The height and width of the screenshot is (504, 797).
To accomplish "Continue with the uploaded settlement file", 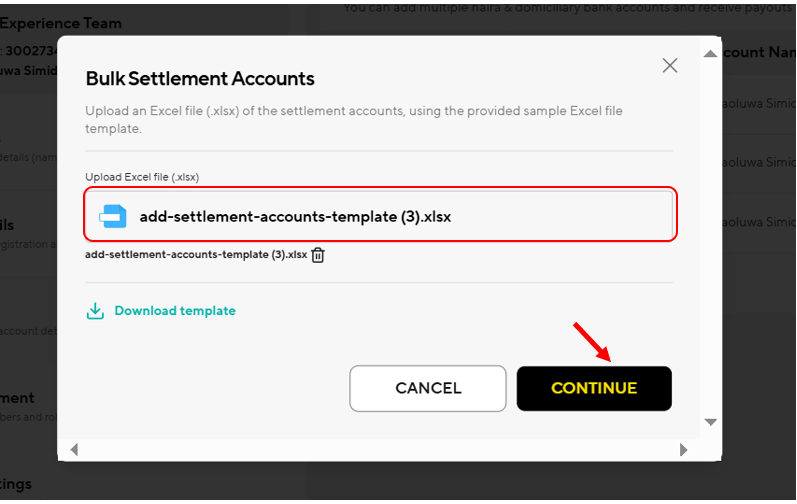I will coord(594,388).
